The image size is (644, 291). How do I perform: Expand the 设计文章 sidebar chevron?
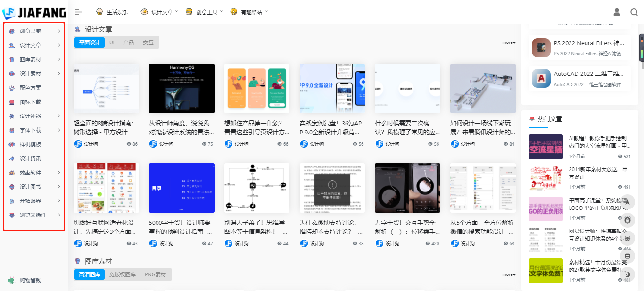(59, 45)
